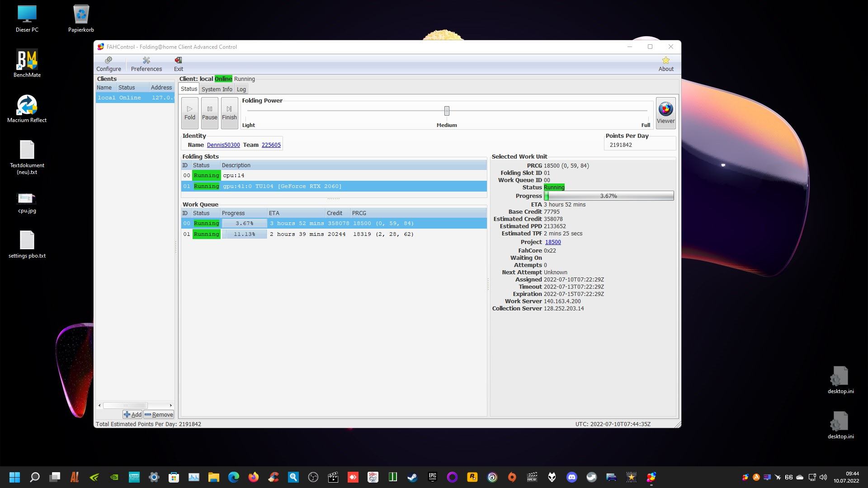Open team 225605 link
The image size is (868, 488).
(271, 145)
